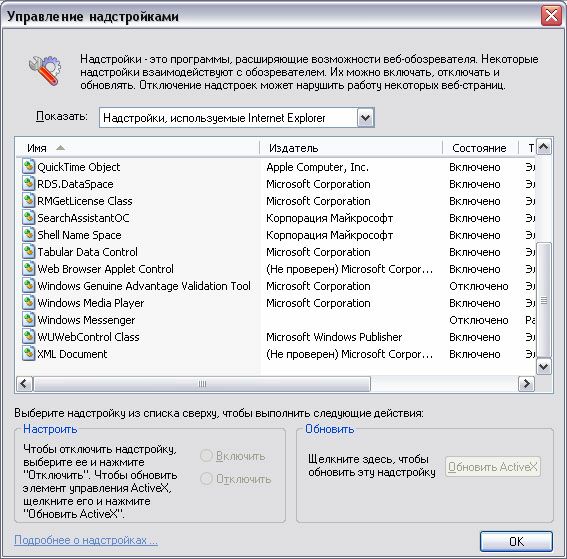567x559 pixels.
Task: Open the Показать dropdown arrow
Action: click(x=366, y=118)
